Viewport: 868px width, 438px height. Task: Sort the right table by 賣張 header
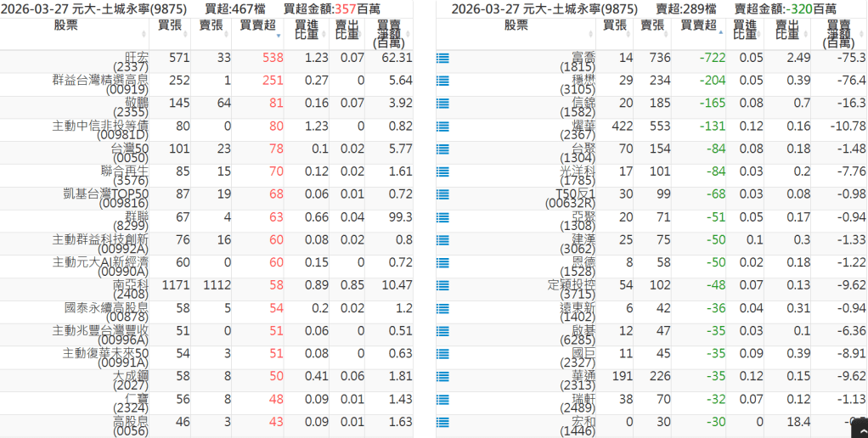coord(652,25)
